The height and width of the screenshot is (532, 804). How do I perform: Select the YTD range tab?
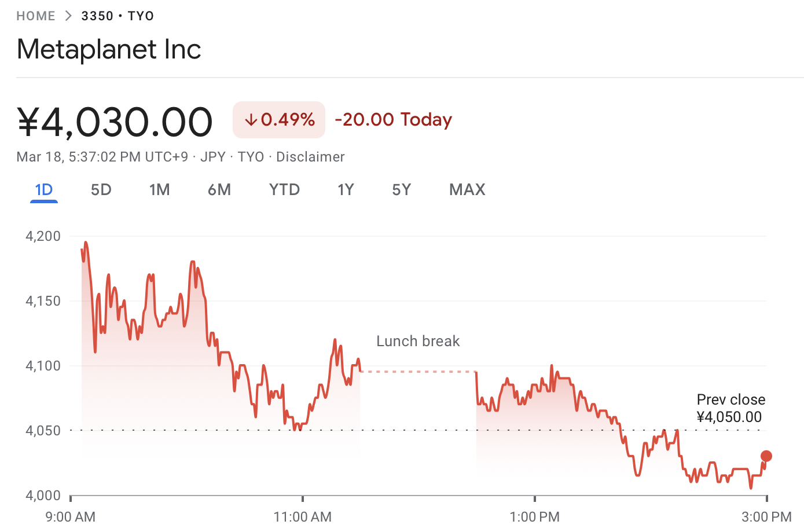click(x=284, y=190)
